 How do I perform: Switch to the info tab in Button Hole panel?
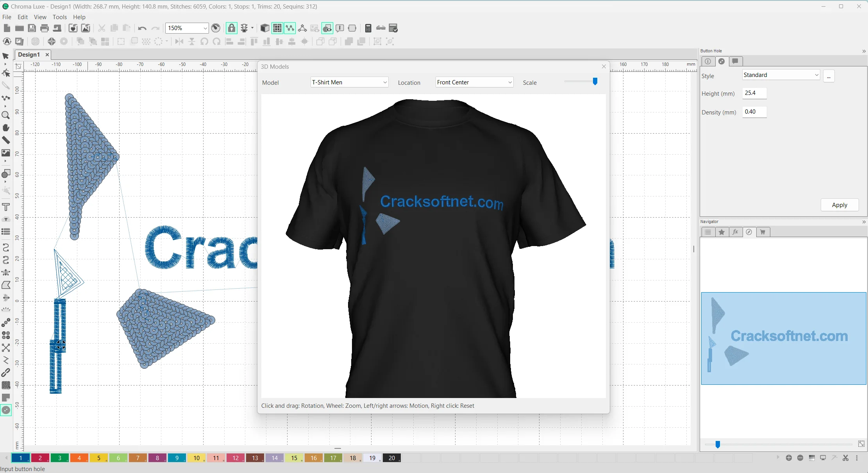[708, 61]
